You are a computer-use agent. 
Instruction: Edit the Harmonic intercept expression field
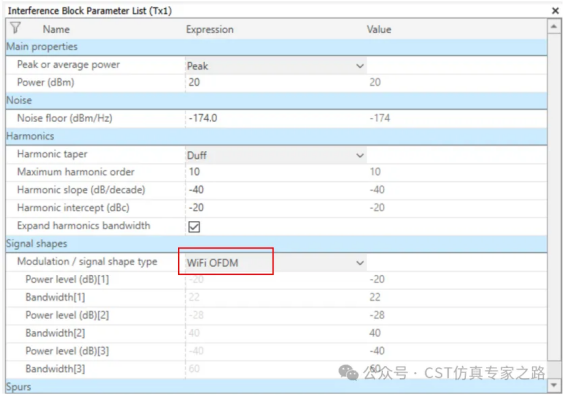pos(276,208)
